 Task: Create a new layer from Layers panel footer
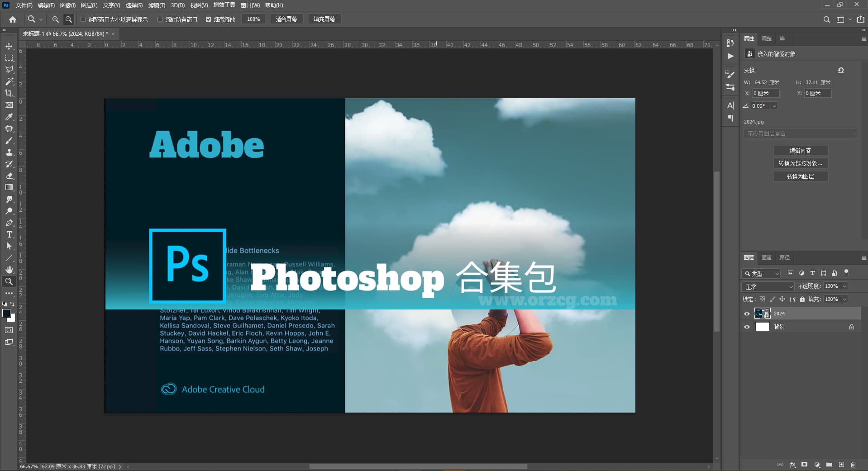coord(841,465)
